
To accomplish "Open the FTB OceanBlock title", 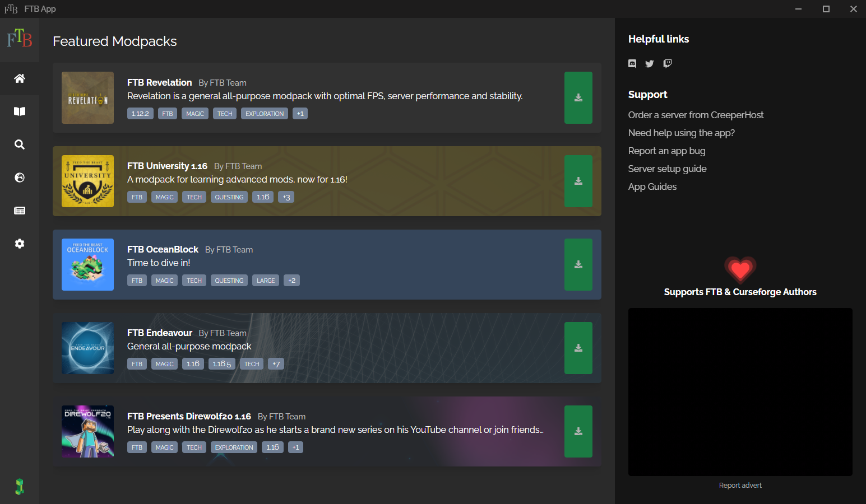I will (x=163, y=249).
